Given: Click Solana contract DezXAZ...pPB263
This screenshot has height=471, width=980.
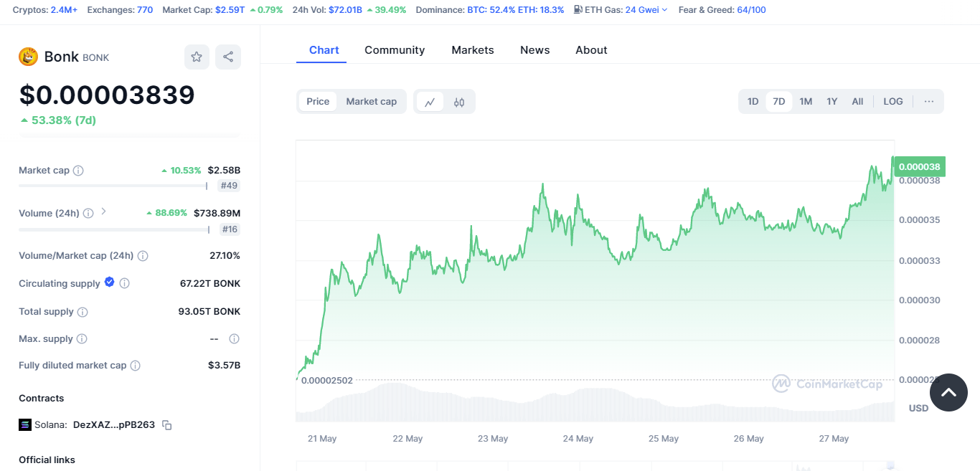Looking at the screenshot, I should coord(114,424).
